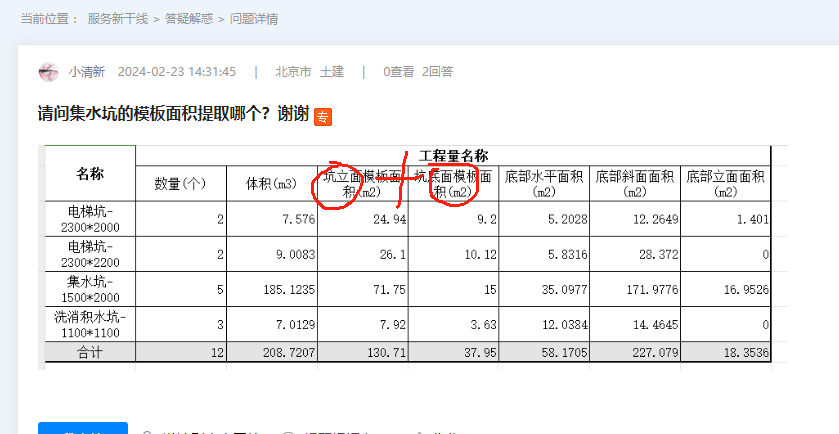Click total value 58.1705

[544, 353]
